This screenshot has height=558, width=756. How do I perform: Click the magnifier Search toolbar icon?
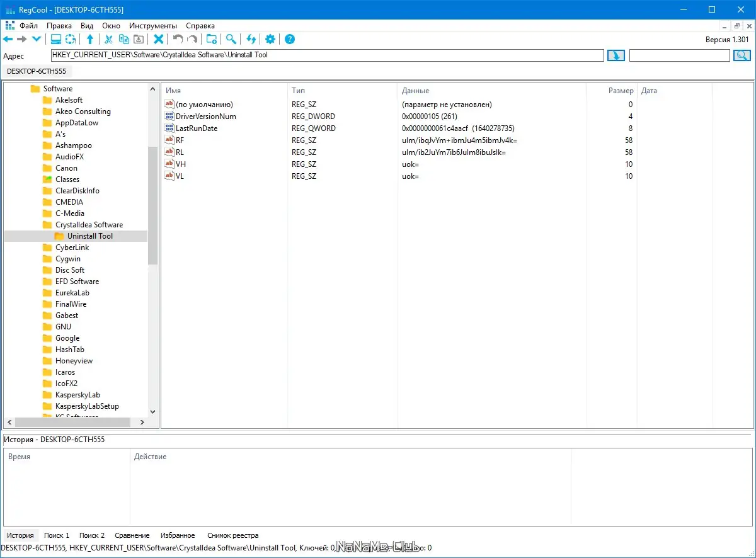(231, 39)
